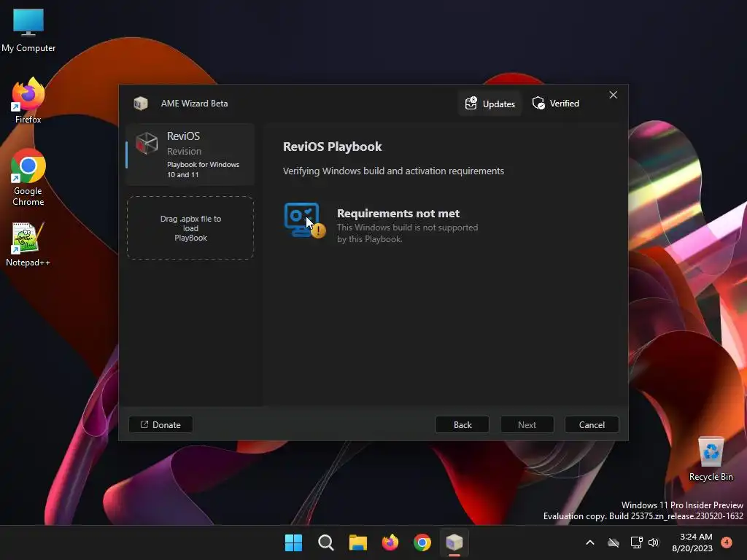
Task: Click the Back button
Action: tap(462, 425)
